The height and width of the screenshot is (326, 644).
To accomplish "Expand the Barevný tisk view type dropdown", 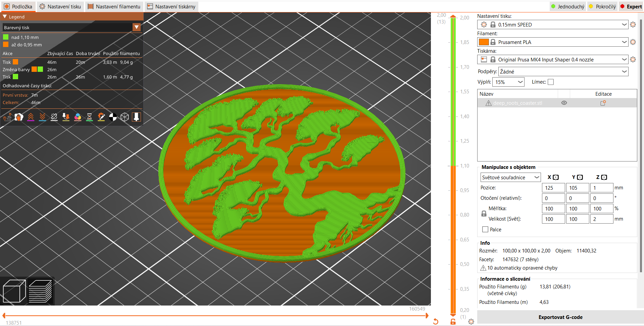I will pos(71,28).
